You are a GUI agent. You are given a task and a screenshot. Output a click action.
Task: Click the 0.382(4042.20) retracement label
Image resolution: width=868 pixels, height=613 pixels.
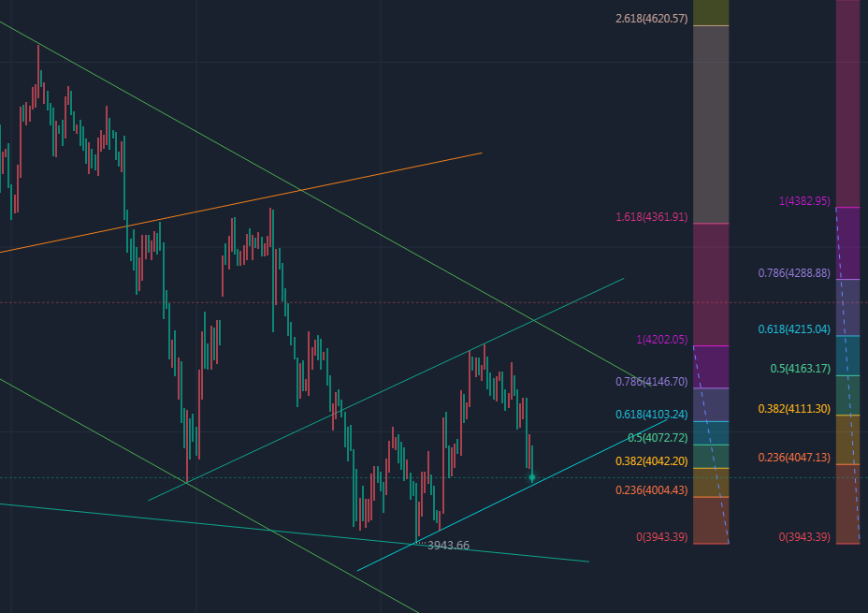click(652, 461)
